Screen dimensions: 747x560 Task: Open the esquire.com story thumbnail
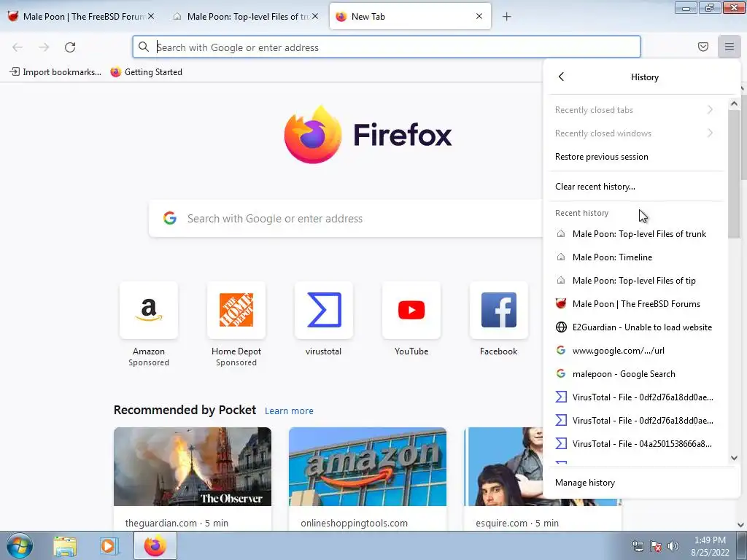[x=503, y=466]
